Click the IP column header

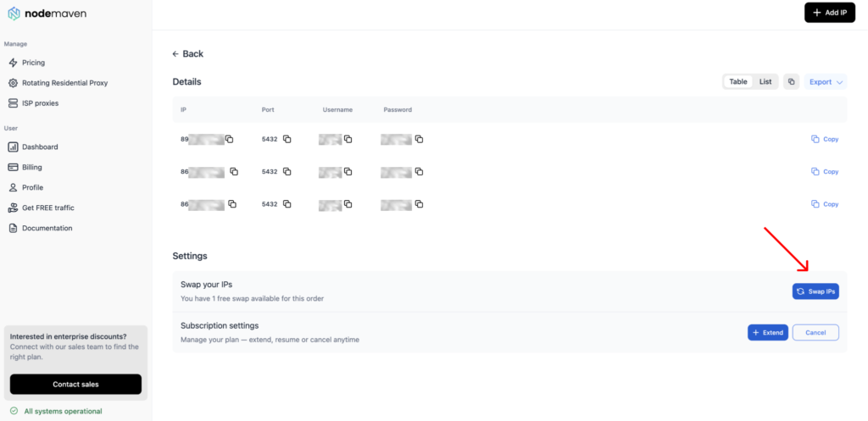pos(183,109)
